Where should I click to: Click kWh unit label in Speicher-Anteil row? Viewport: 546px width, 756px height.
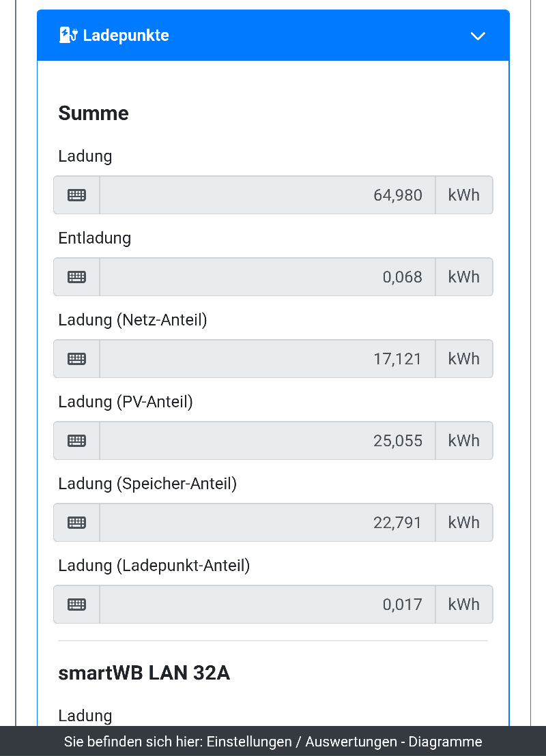pos(463,523)
